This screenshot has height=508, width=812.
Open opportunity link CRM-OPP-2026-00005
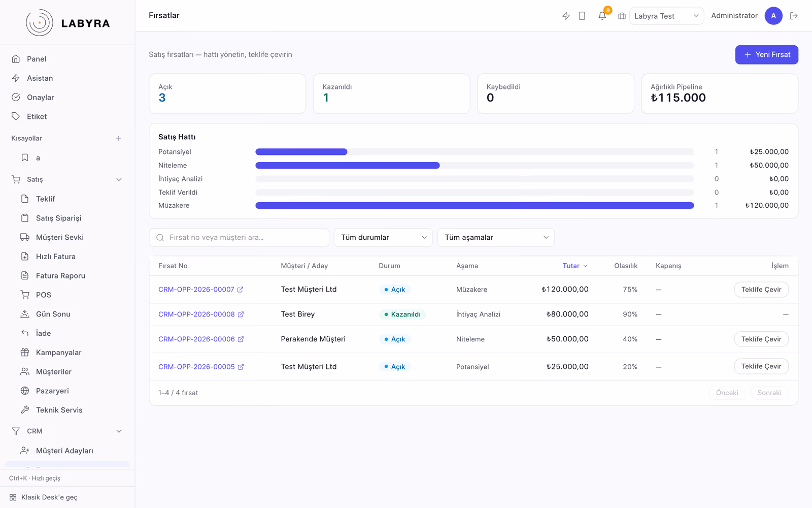point(196,367)
